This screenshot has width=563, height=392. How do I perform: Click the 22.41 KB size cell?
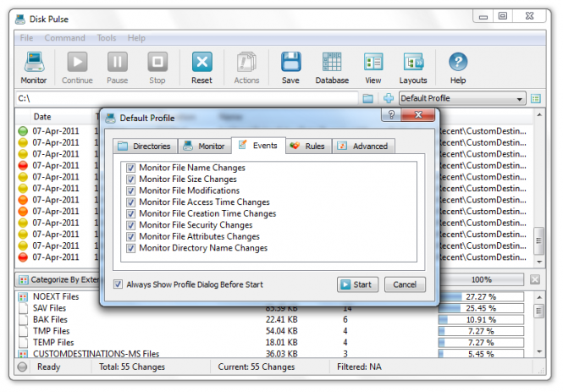281,319
